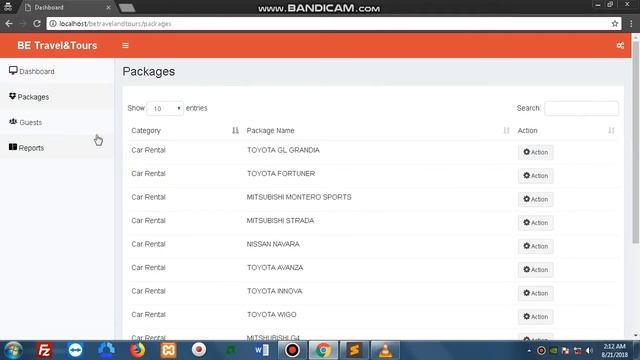Open Action for TOYOTA AVANZA
This screenshot has height=360, width=640.
536,270
